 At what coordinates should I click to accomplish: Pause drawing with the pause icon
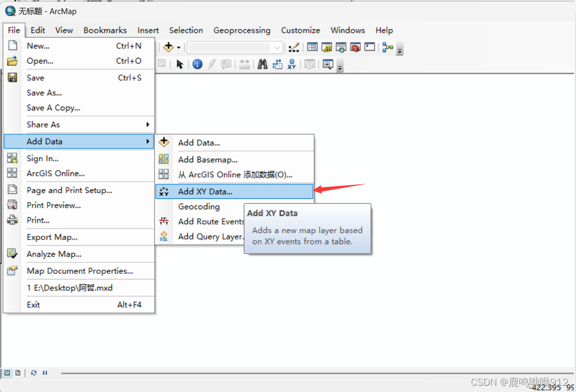(x=45, y=373)
